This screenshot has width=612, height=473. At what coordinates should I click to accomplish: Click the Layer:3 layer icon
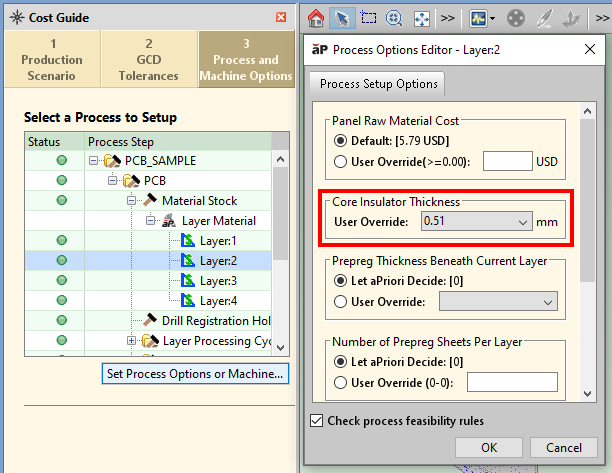pyautogui.click(x=188, y=280)
